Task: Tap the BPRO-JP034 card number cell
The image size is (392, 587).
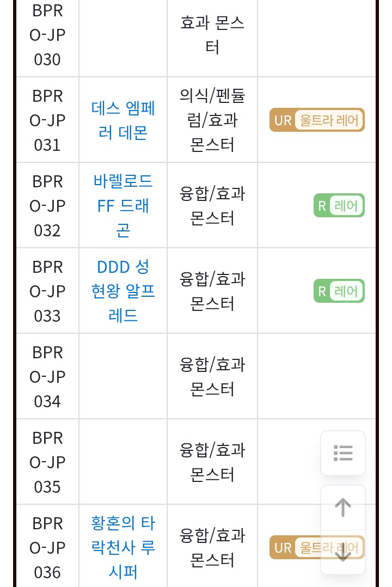Action: click(x=47, y=377)
